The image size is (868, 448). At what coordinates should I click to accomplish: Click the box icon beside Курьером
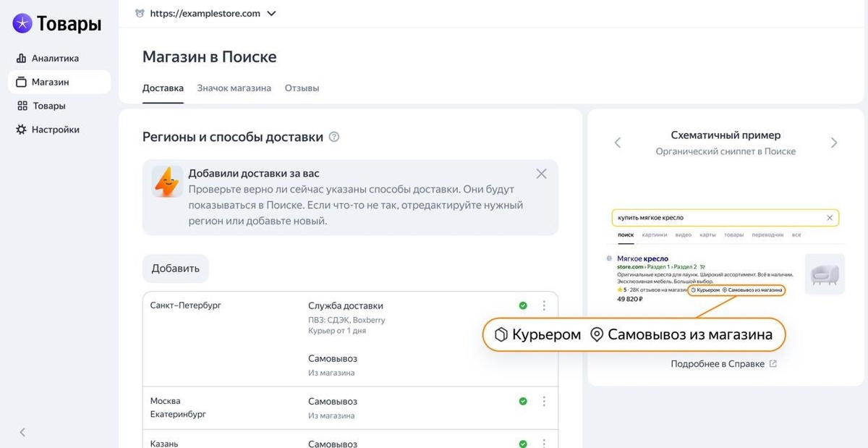click(x=501, y=335)
